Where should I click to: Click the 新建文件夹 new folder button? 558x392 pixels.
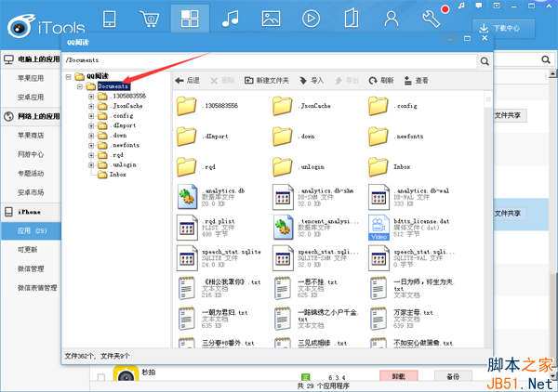point(267,81)
